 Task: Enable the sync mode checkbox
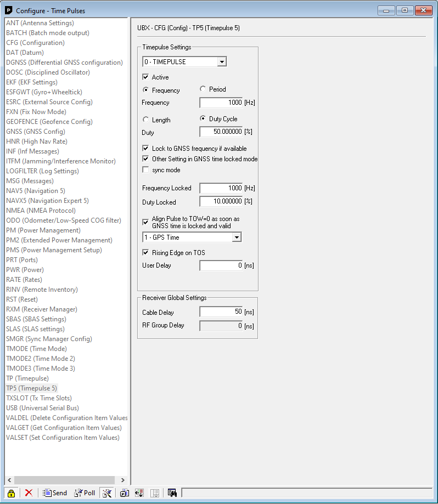145,169
